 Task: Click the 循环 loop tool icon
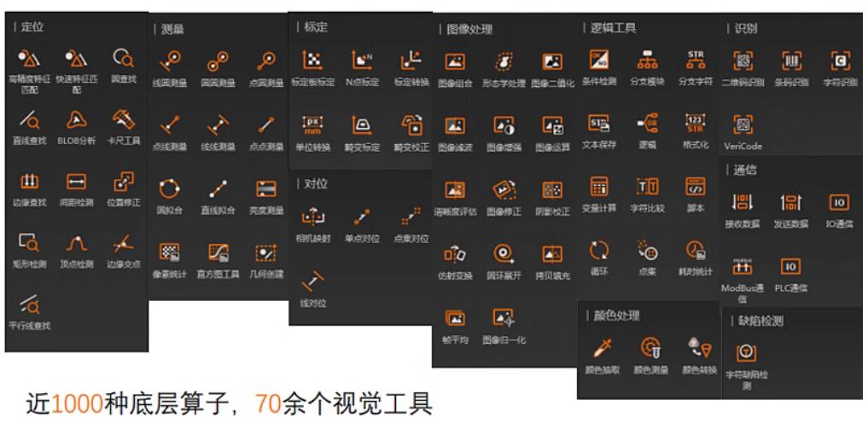(599, 250)
